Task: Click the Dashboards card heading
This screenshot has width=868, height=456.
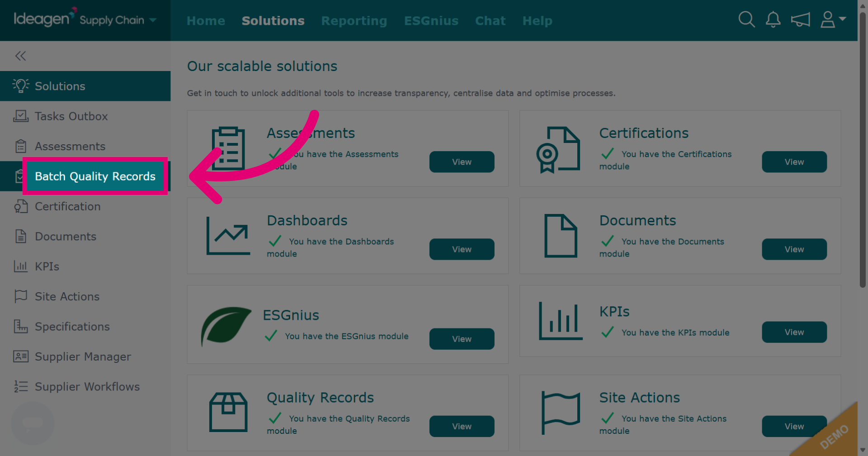Action: [307, 220]
